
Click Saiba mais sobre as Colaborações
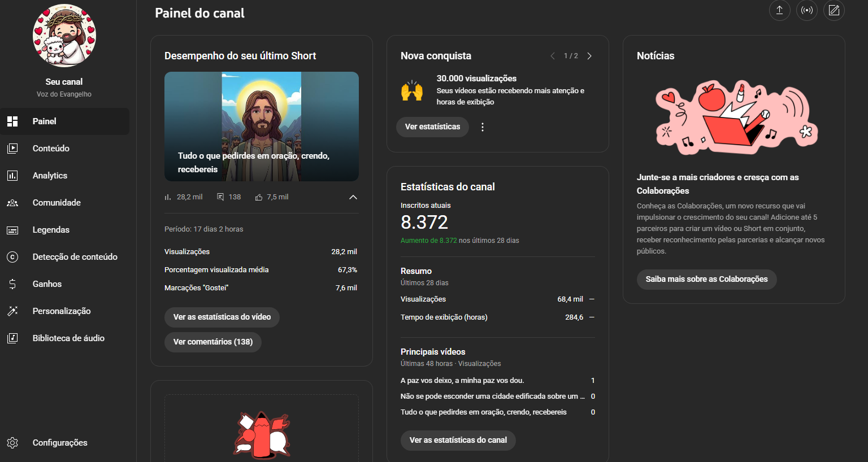point(706,279)
